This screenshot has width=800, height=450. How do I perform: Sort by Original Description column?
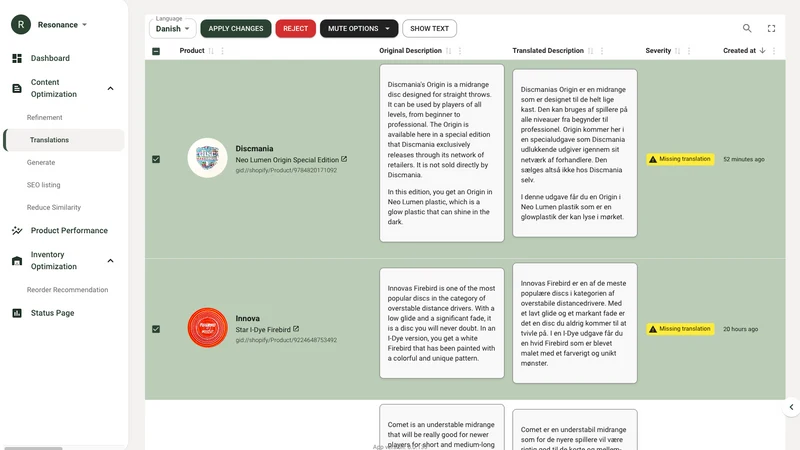(x=448, y=51)
